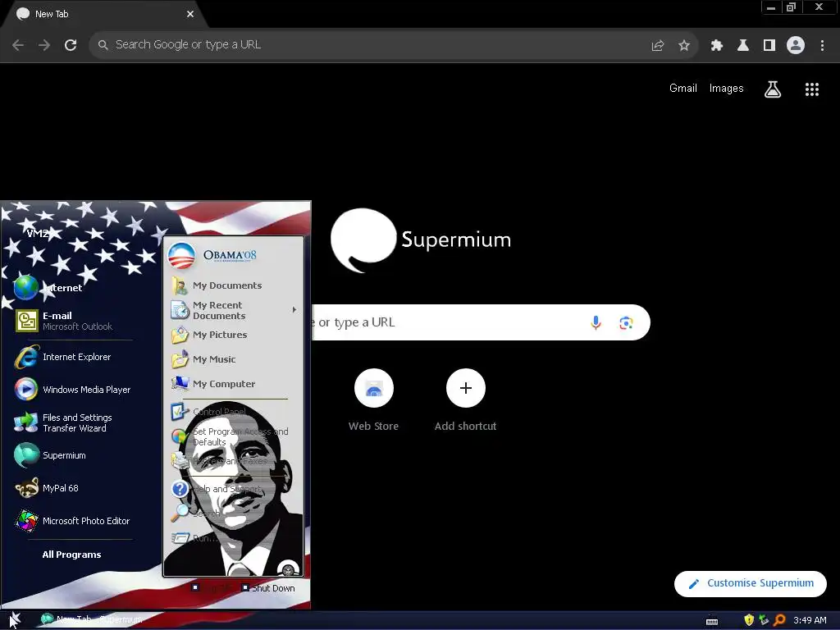Go back using the back arrow
The width and height of the screenshot is (840, 630).
18,45
